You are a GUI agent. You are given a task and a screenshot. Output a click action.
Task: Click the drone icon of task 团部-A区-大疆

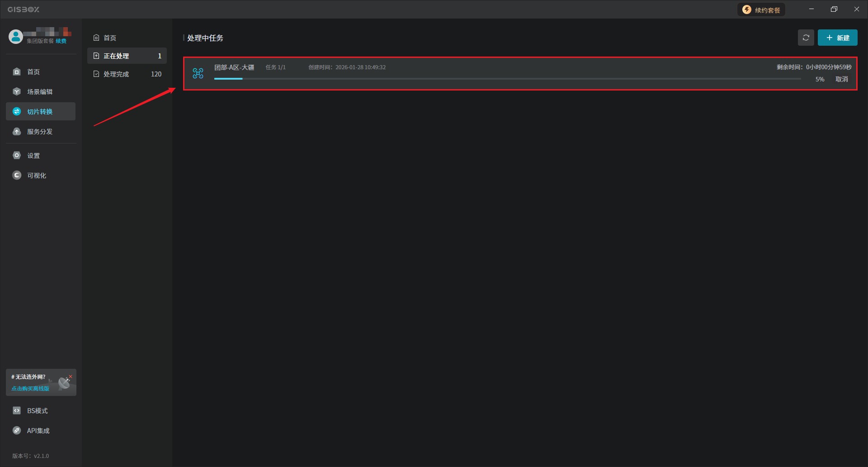[x=198, y=73]
